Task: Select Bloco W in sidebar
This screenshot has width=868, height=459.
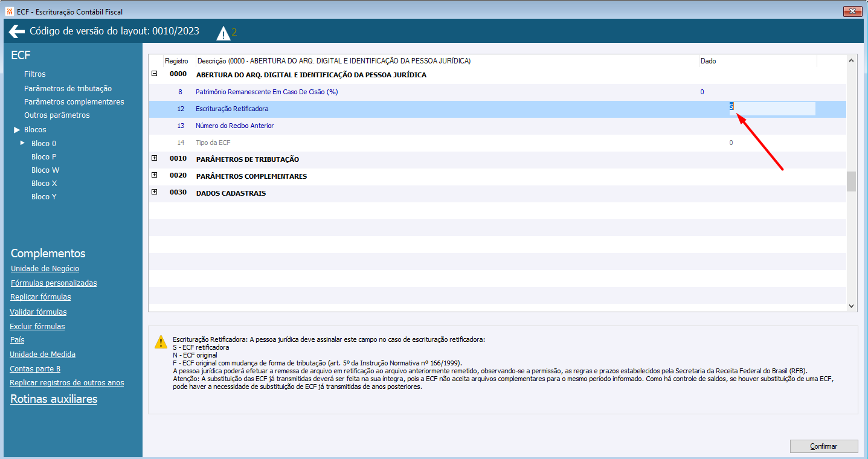Action: (45, 170)
